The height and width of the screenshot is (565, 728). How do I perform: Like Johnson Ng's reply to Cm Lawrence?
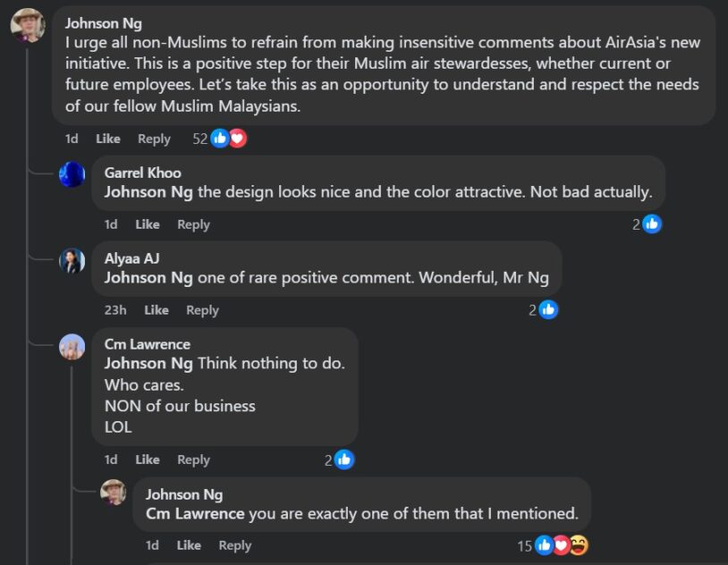189,545
